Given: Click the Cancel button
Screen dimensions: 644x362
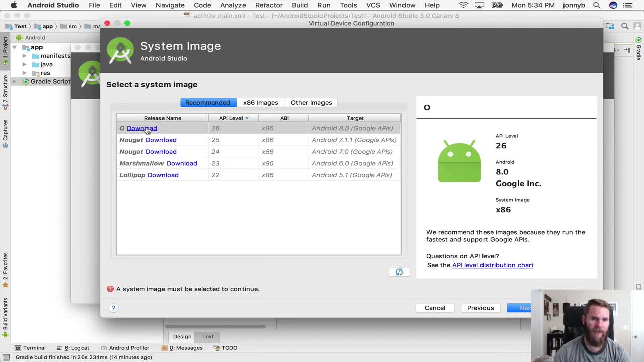Looking at the screenshot, I should pos(435,308).
